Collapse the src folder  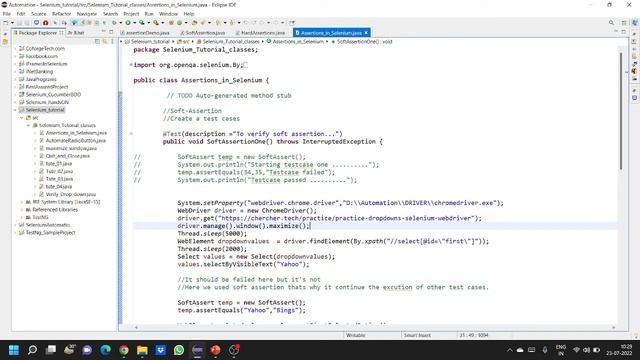pos(22,118)
